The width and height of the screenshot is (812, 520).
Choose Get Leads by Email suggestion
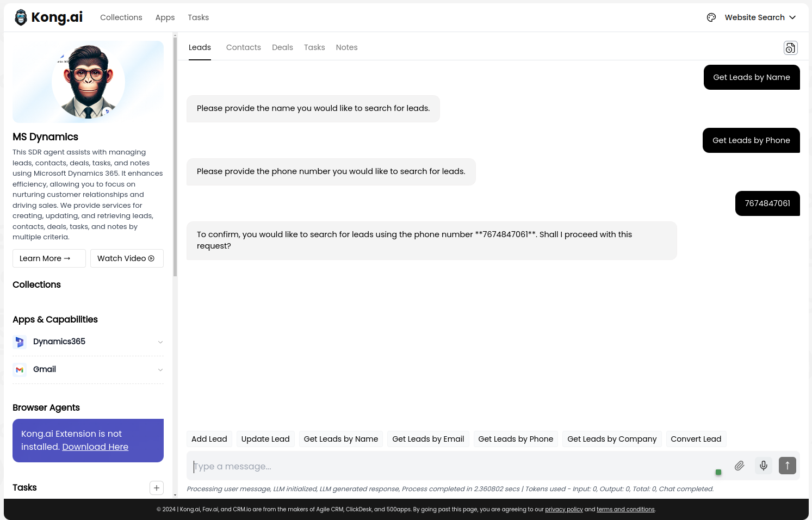coord(428,439)
